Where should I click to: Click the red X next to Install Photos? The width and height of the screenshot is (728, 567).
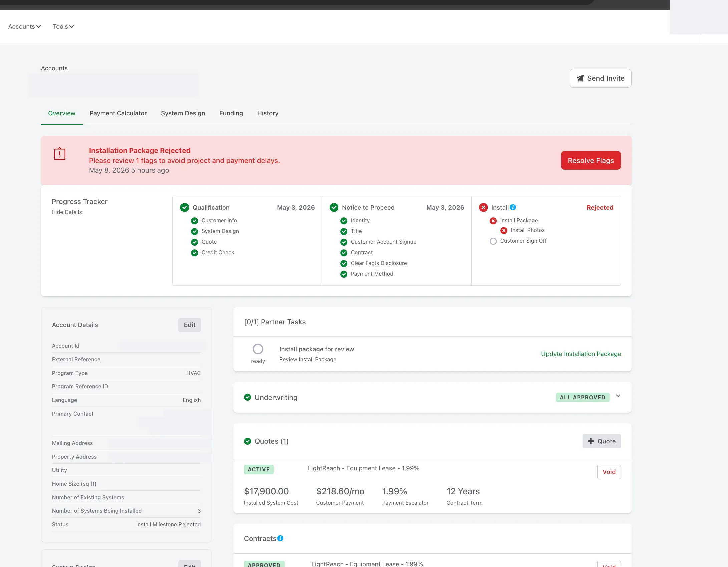(x=504, y=230)
